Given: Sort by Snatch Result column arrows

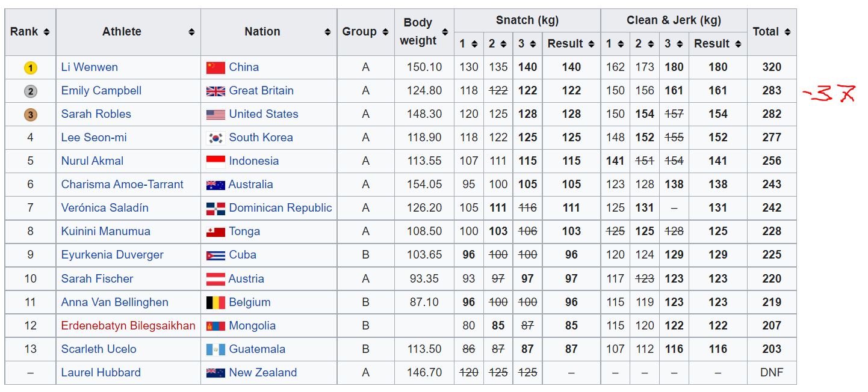Looking at the screenshot, I should [591, 44].
